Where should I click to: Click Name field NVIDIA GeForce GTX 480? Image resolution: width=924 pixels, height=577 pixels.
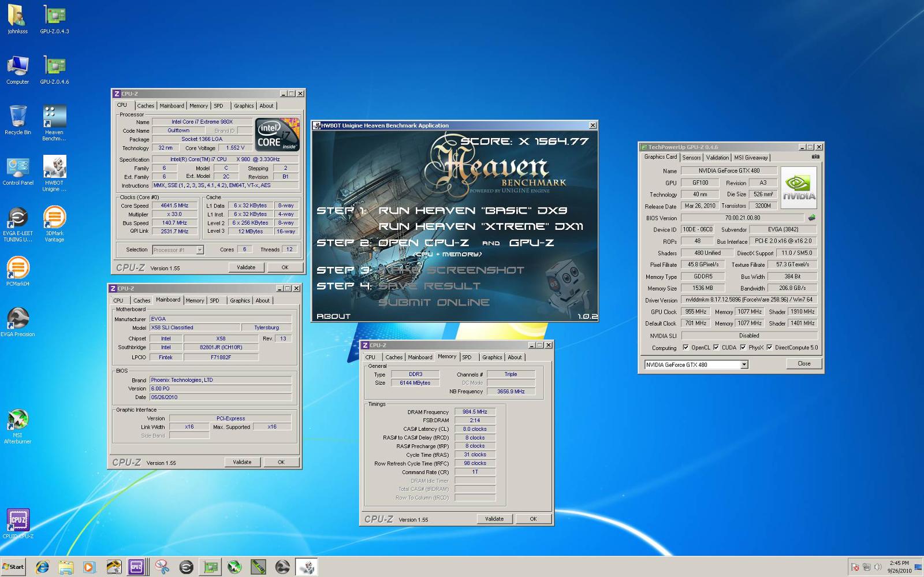[x=729, y=171]
